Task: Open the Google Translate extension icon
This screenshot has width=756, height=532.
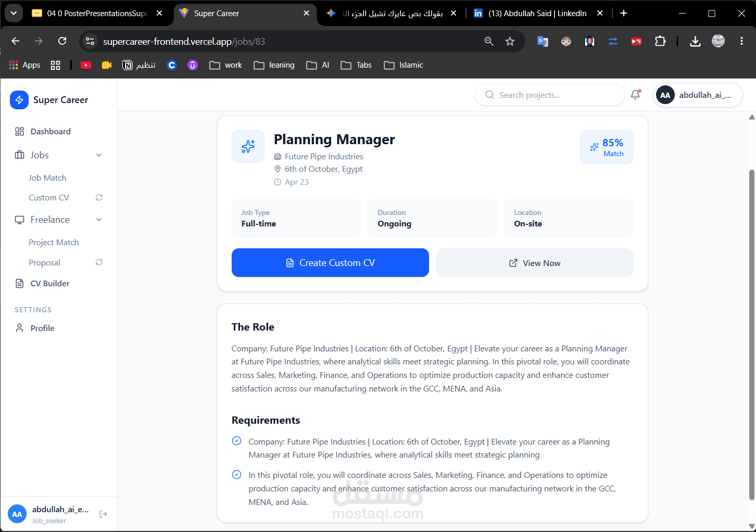Action: coord(543,41)
